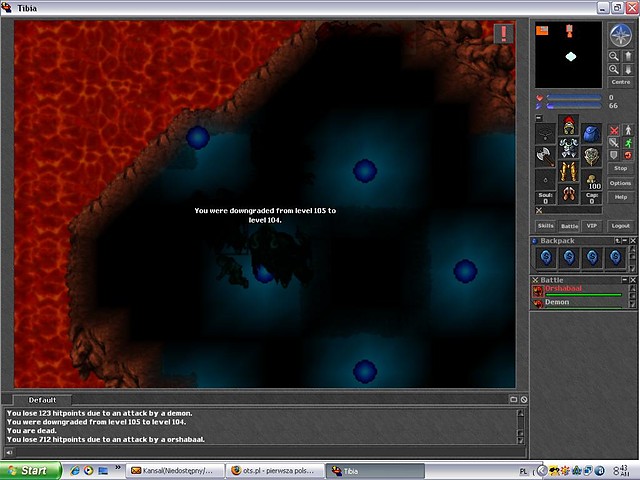Minimize the Battle window

pos(625,280)
